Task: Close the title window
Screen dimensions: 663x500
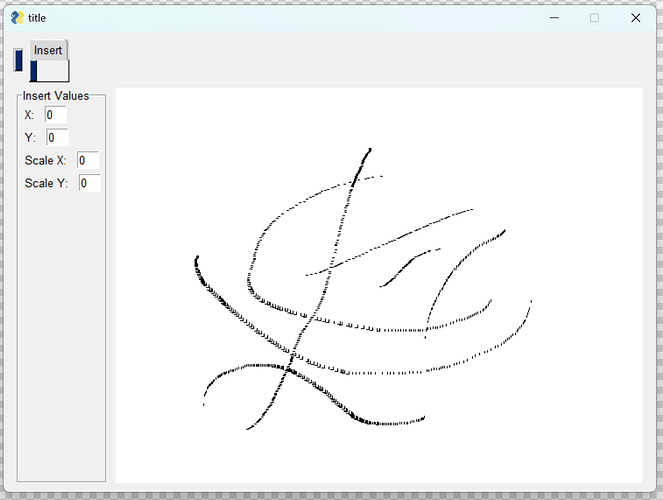Action: [636, 18]
